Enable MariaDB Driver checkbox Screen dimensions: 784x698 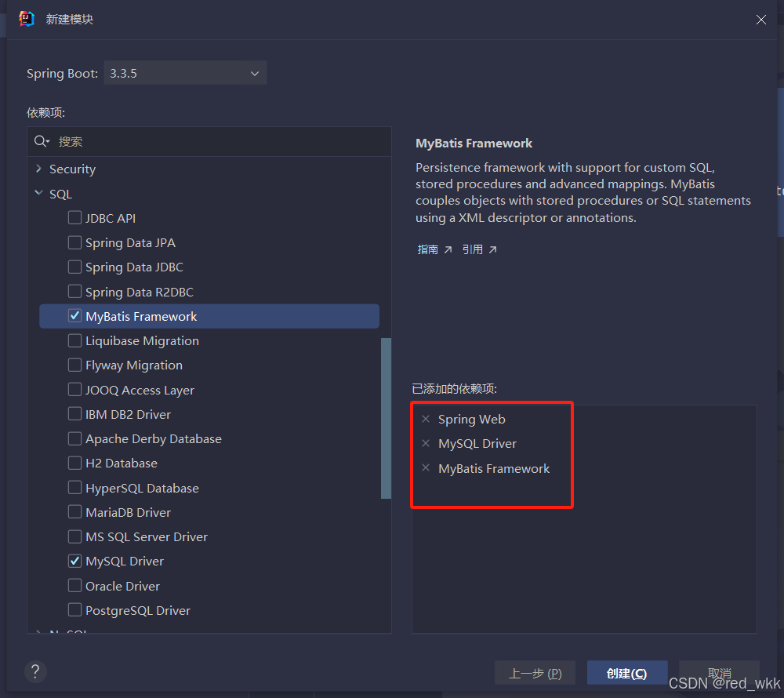pos(74,512)
